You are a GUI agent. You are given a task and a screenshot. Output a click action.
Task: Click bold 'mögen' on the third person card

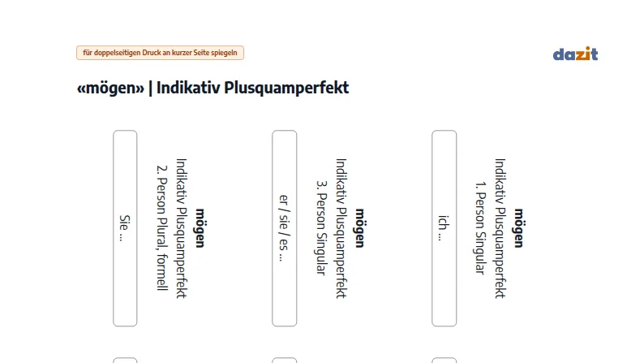coord(359,228)
